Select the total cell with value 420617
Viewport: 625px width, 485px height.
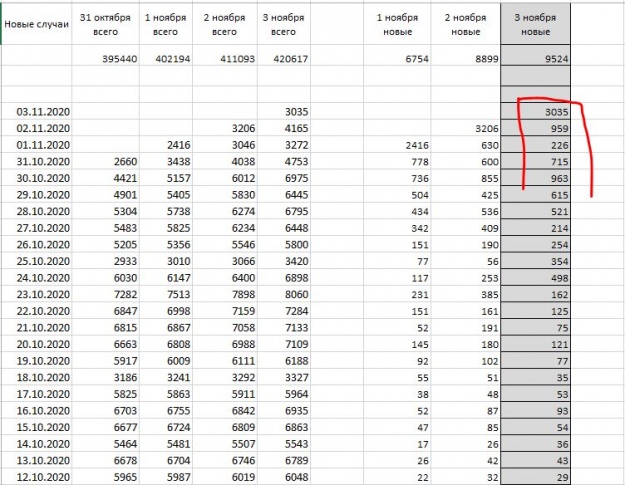(293, 60)
